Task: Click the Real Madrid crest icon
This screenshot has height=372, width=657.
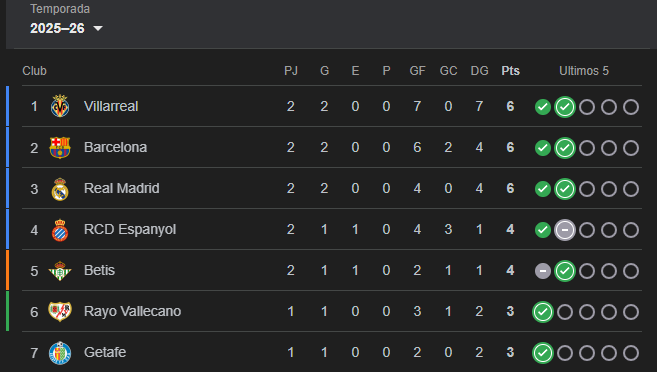Action: tap(60, 189)
